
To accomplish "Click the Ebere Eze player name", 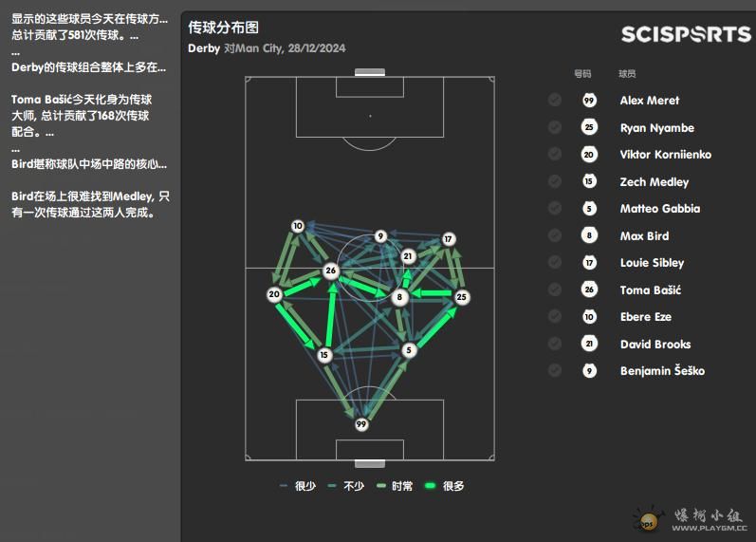I will click(x=646, y=317).
